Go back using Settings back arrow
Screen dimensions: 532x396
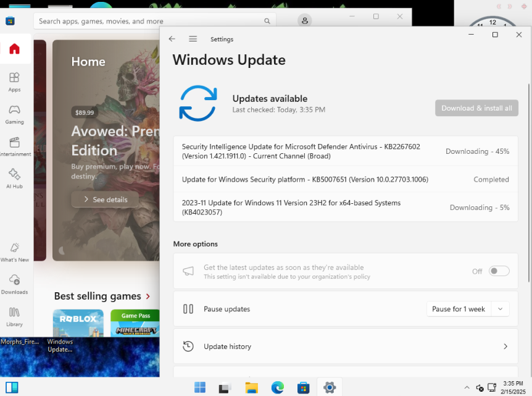[x=172, y=39]
